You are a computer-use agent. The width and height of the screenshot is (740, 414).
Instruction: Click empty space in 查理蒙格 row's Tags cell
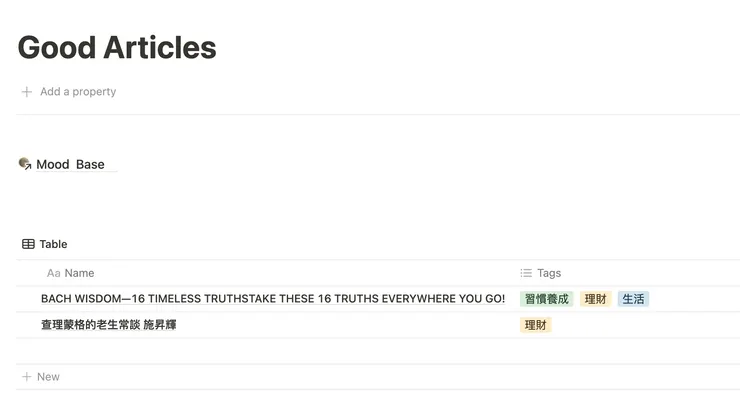click(x=650, y=325)
